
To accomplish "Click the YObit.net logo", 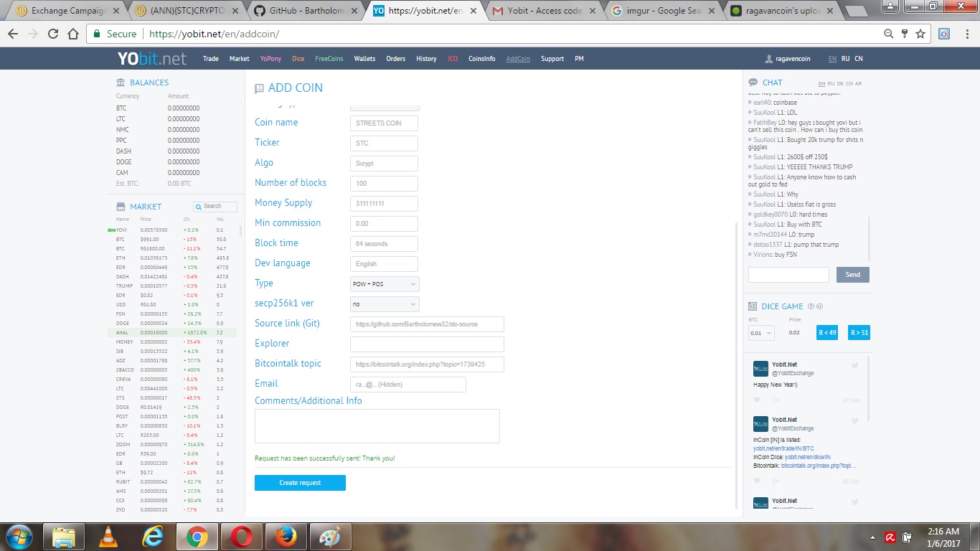I will click(x=152, y=59).
